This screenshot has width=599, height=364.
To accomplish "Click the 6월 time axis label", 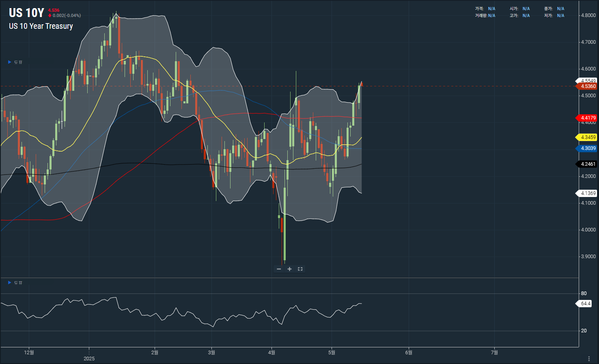I will (x=409, y=352).
